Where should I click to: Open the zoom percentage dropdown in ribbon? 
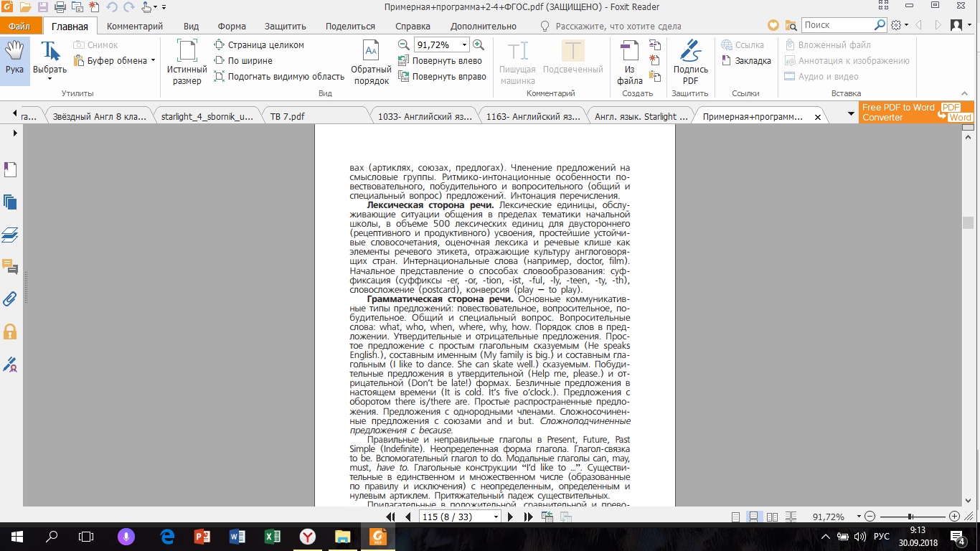point(464,44)
